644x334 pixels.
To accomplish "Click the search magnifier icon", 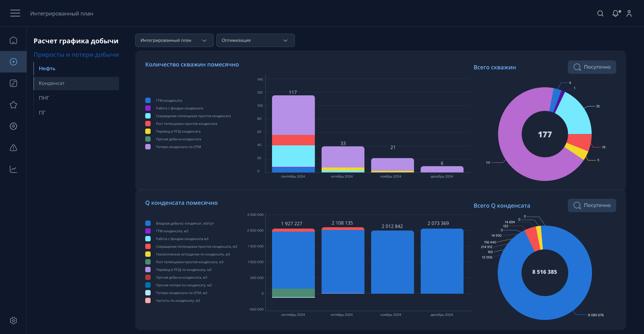I will 600,13.
